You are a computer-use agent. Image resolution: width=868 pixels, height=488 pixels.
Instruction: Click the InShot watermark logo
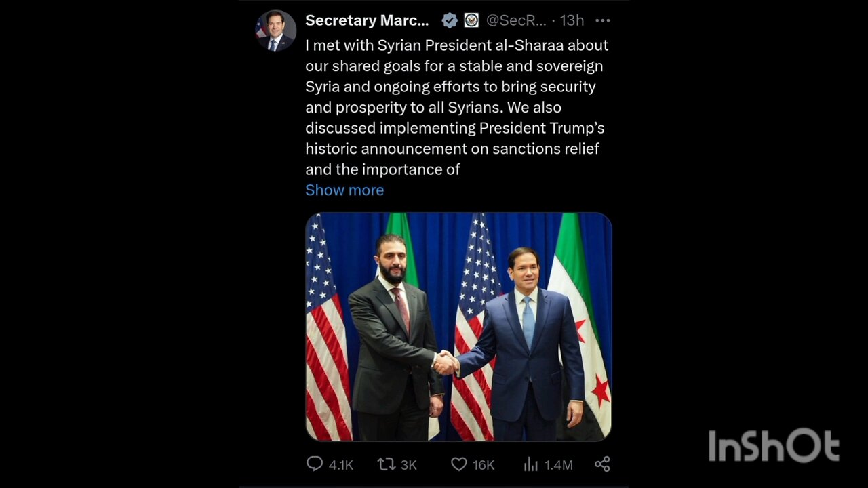click(774, 446)
